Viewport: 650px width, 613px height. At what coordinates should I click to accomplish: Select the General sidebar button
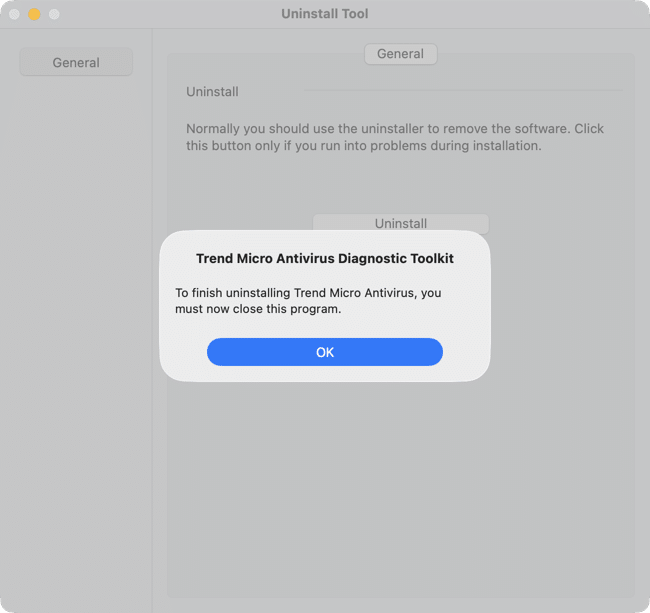click(76, 62)
